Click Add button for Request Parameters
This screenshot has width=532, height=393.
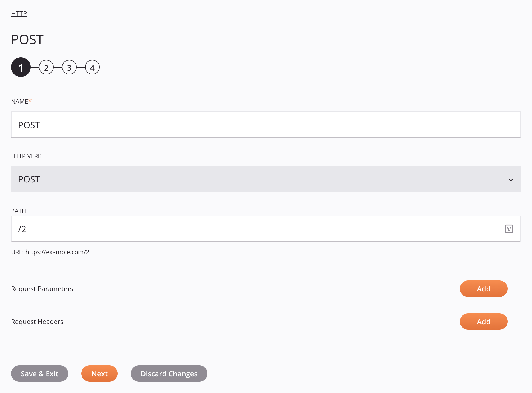(483, 289)
